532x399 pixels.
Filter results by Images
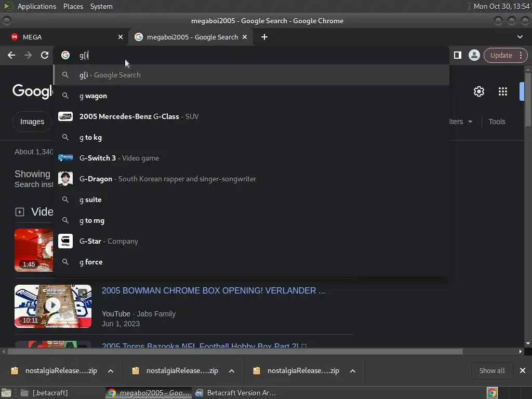pos(32,122)
